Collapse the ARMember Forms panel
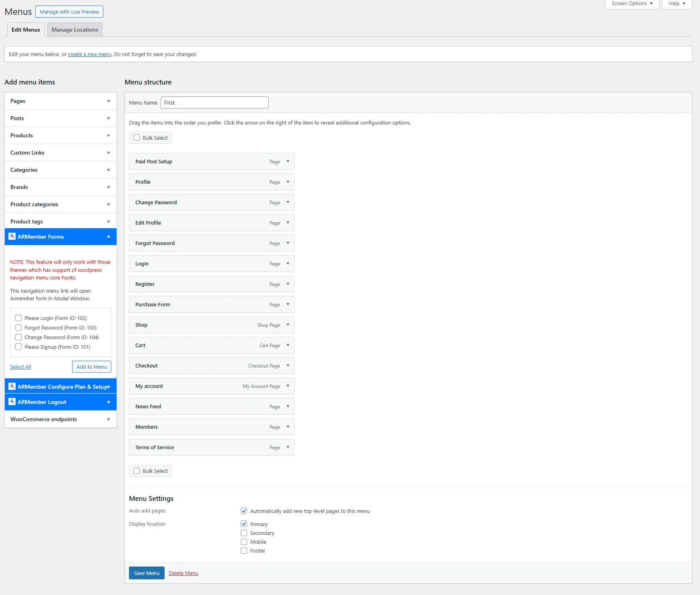700x595 pixels. [x=108, y=236]
